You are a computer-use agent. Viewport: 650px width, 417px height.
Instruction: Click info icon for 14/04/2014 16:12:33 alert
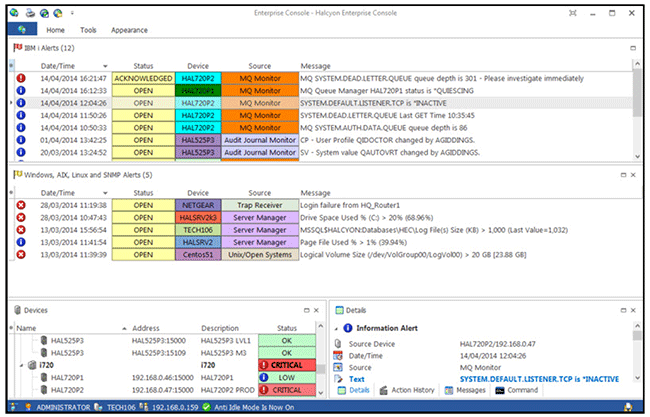[21, 90]
